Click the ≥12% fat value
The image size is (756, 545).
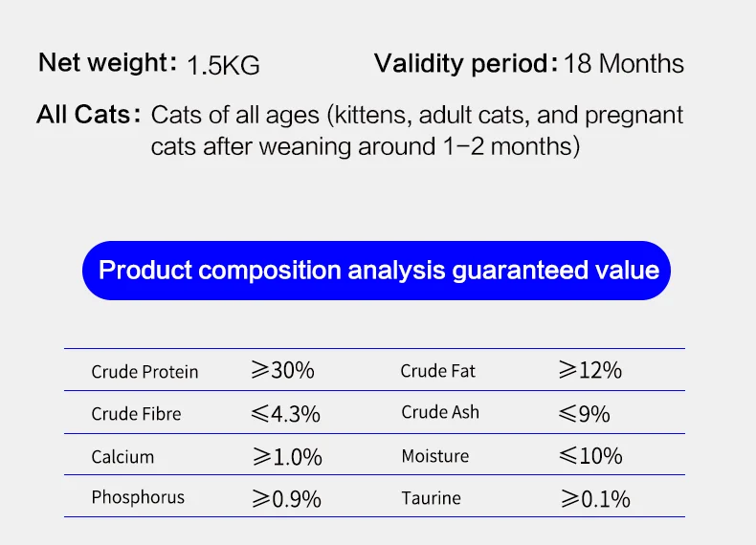click(590, 370)
